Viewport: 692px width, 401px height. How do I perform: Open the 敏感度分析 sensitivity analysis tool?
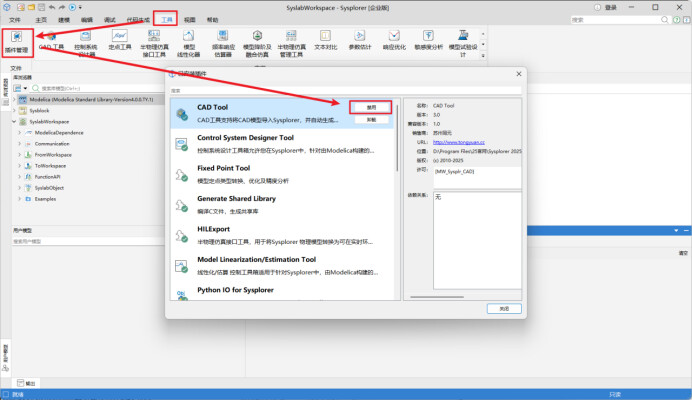(x=428, y=41)
